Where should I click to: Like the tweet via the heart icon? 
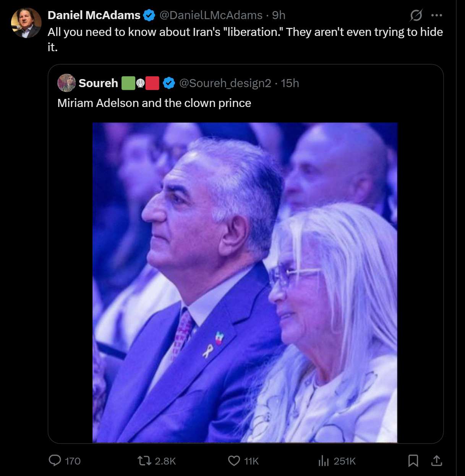[x=234, y=461]
